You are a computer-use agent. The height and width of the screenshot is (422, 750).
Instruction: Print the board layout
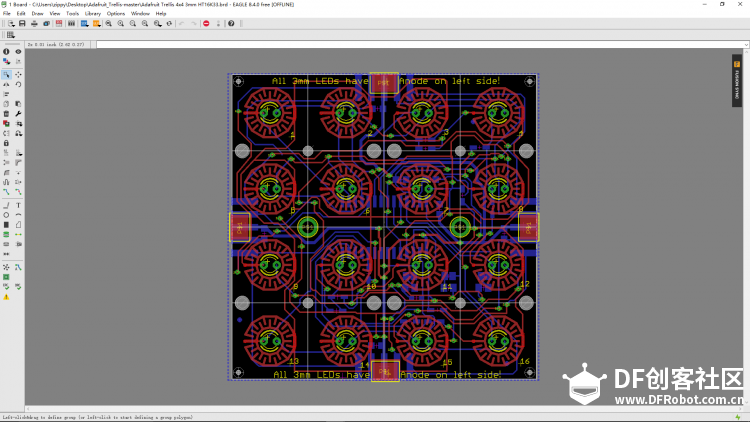(x=34, y=23)
